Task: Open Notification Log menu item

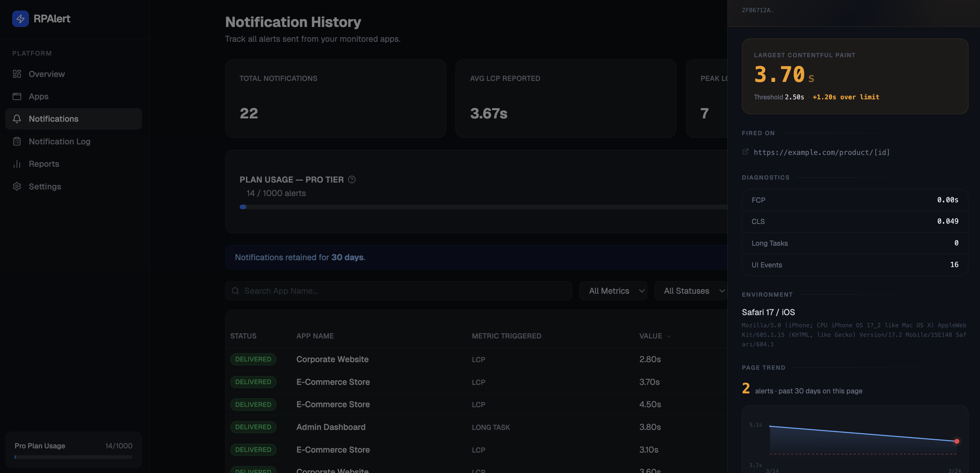Action: pos(73,141)
